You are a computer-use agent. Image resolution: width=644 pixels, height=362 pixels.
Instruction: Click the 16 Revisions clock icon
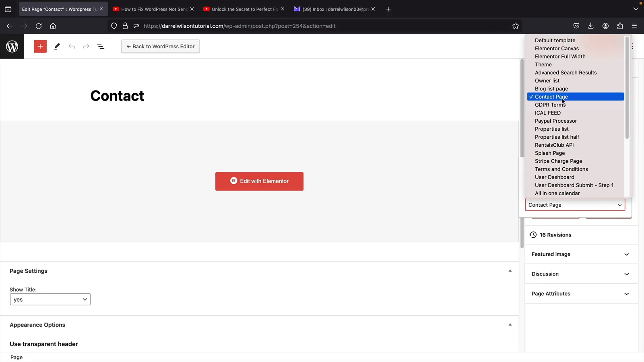coord(533,234)
